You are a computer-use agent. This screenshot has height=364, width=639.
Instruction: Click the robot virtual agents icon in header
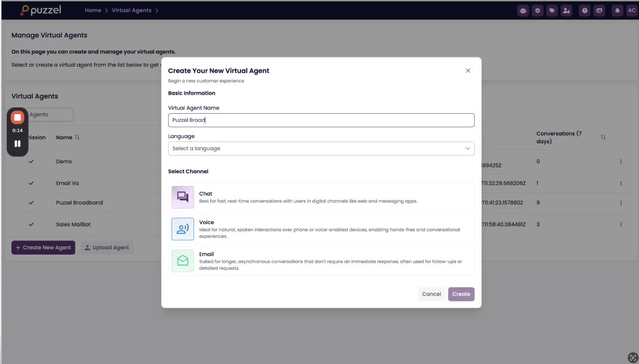[x=523, y=10]
